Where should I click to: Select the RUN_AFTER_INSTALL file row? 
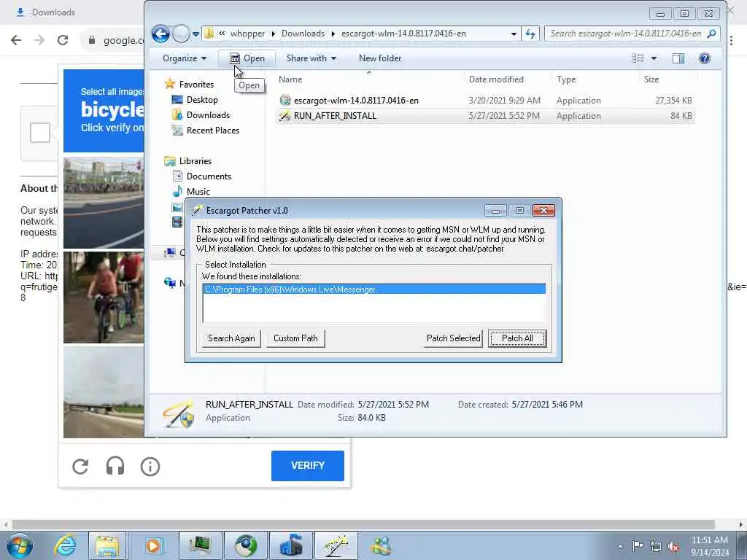click(485, 116)
